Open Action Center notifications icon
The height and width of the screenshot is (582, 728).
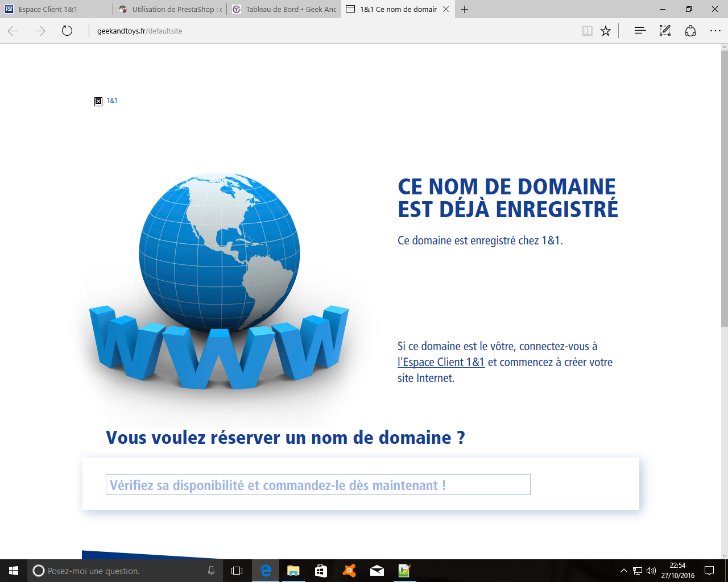[709, 571]
